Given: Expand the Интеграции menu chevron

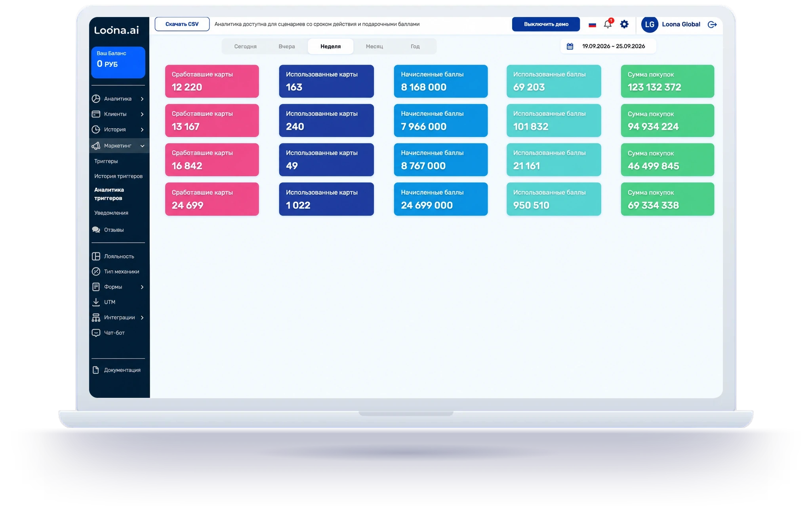Looking at the screenshot, I should (142, 317).
